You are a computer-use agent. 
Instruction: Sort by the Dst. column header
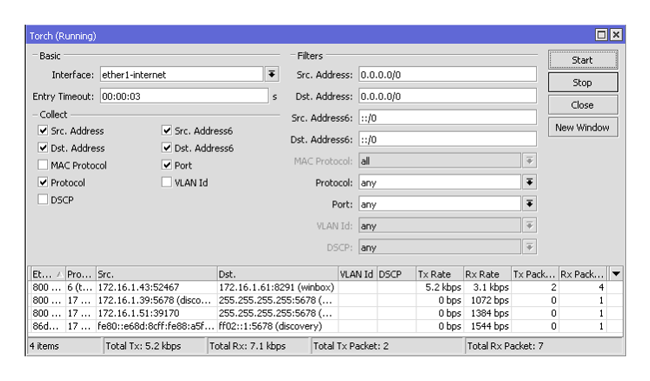coord(277,274)
